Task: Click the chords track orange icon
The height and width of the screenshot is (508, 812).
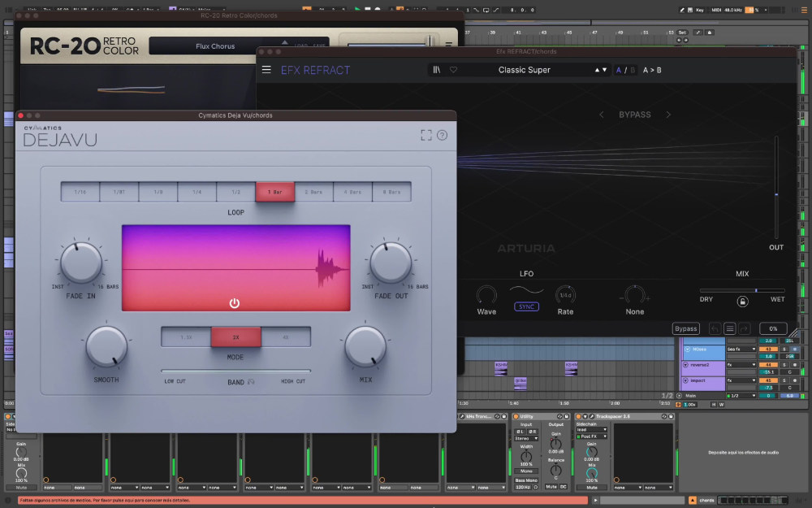Action: point(693,500)
